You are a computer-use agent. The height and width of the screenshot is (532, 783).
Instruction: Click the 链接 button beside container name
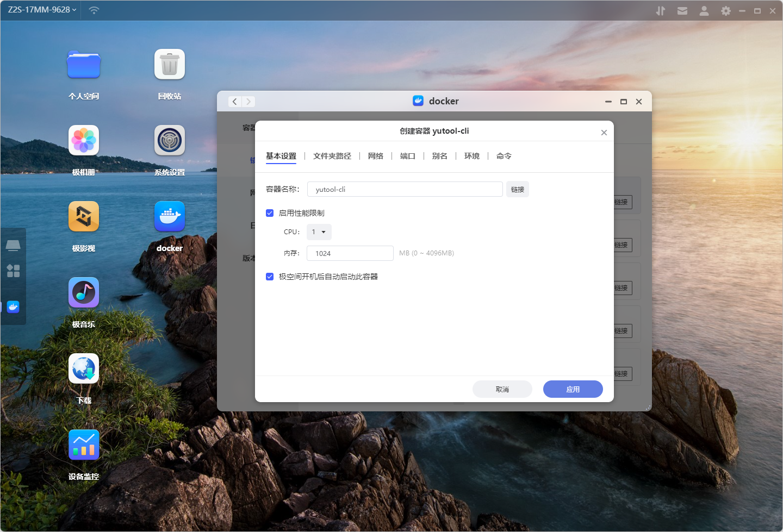pyautogui.click(x=517, y=189)
